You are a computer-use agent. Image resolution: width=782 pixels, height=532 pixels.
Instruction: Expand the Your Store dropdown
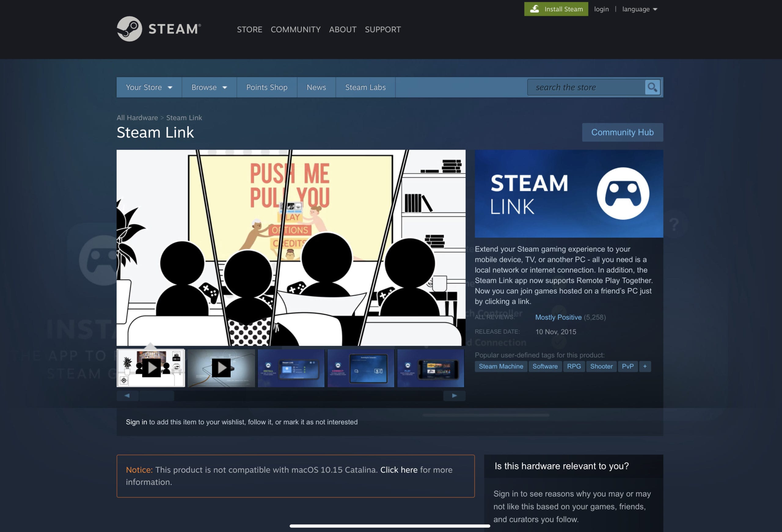[149, 87]
